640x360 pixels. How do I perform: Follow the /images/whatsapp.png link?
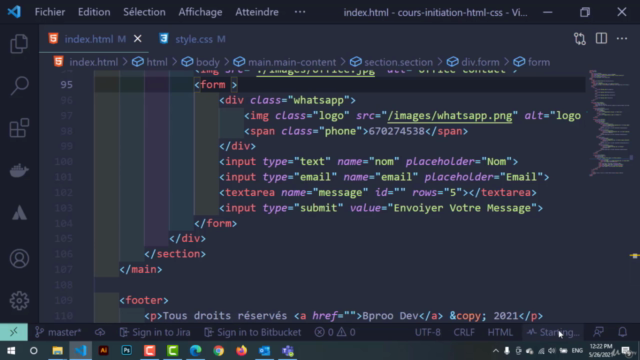[x=449, y=116]
